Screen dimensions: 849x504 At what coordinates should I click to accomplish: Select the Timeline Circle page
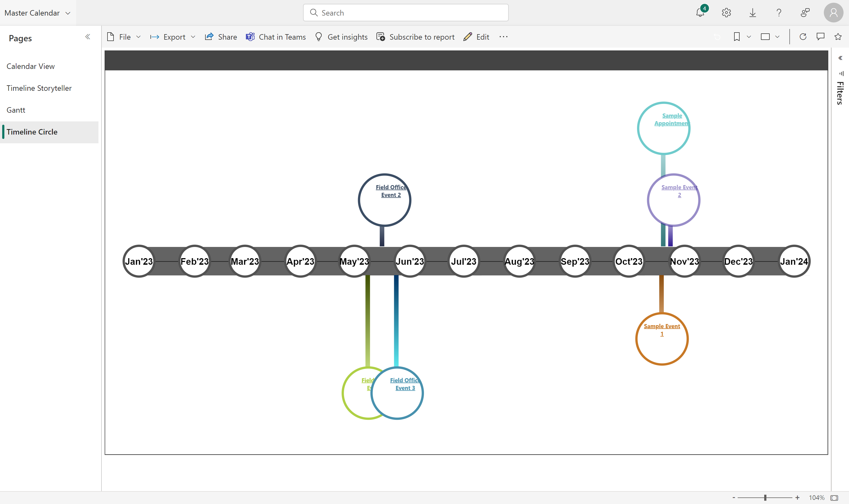(x=49, y=132)
